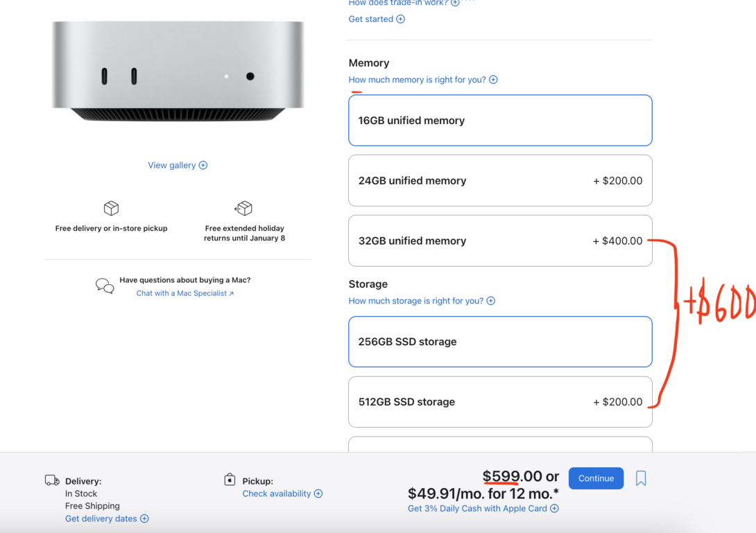Click plus icon beside View gallery
Viewport: 756px width, 533px height.
203,165
